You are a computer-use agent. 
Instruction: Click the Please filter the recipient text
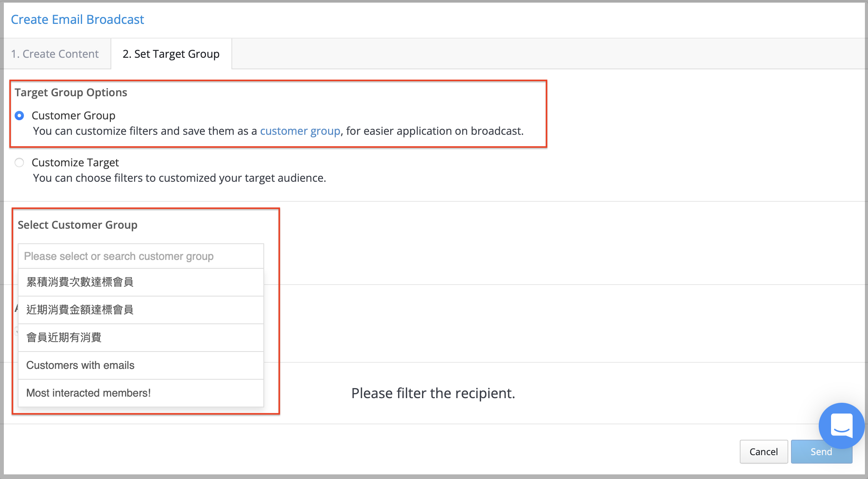point(433,393)
